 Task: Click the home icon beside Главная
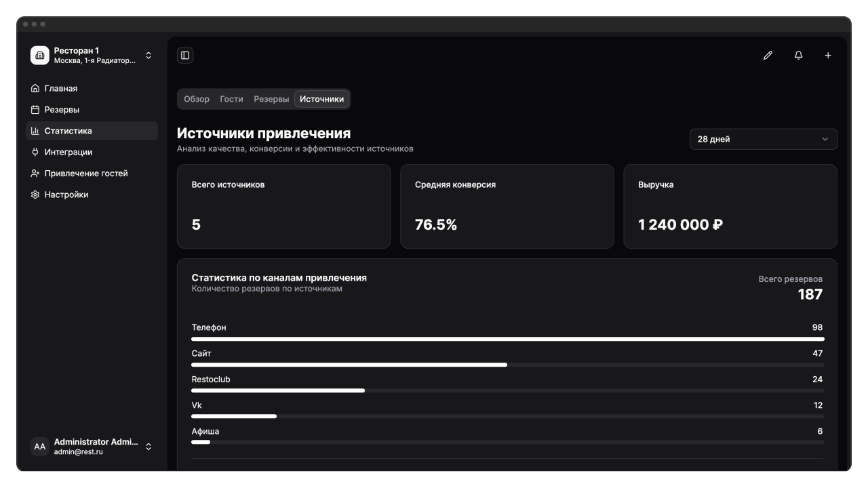[35, 89]
